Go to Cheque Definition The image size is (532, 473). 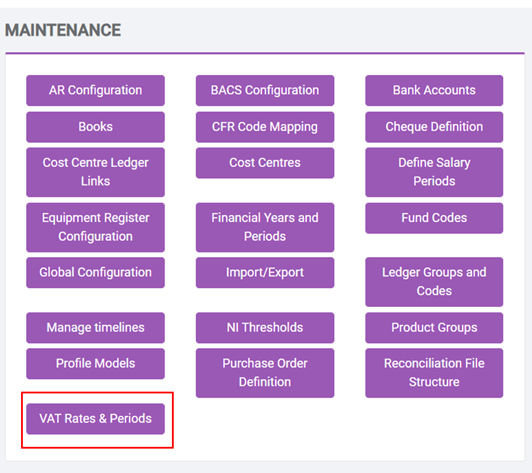click(434, 127)
